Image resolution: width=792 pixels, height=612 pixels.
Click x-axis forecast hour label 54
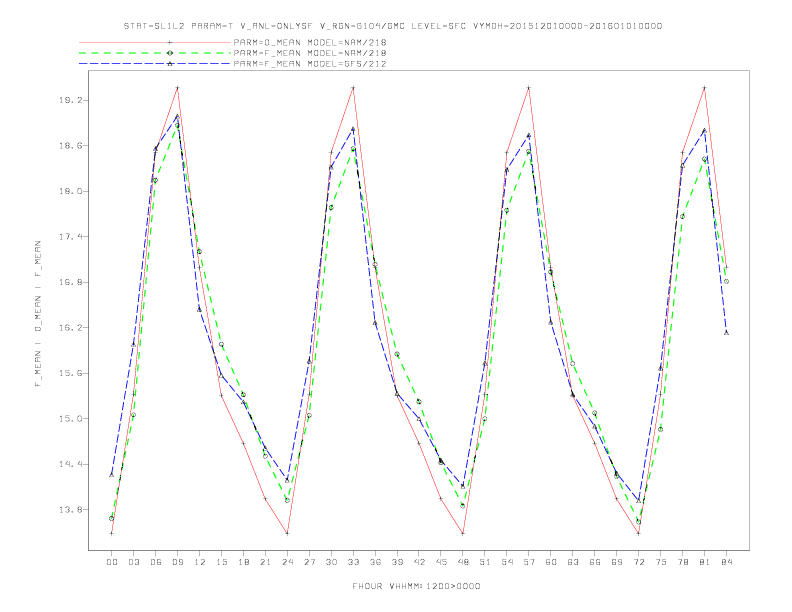point(507,562)
